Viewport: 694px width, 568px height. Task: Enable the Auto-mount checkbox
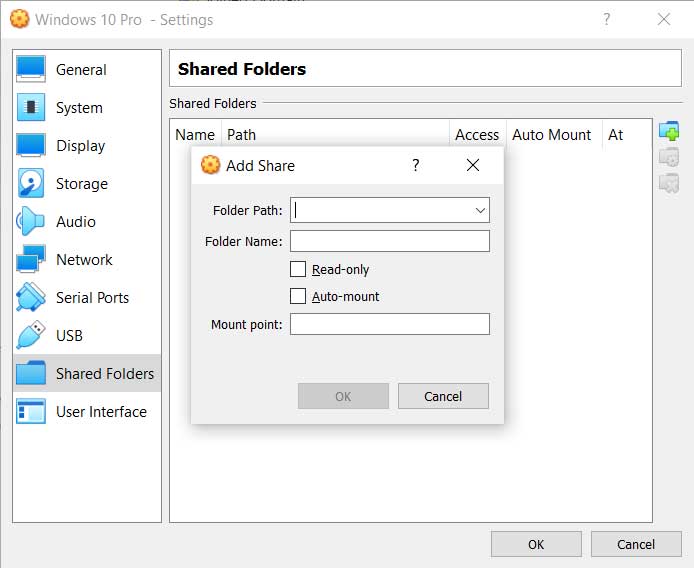click(x=298, y=296)
